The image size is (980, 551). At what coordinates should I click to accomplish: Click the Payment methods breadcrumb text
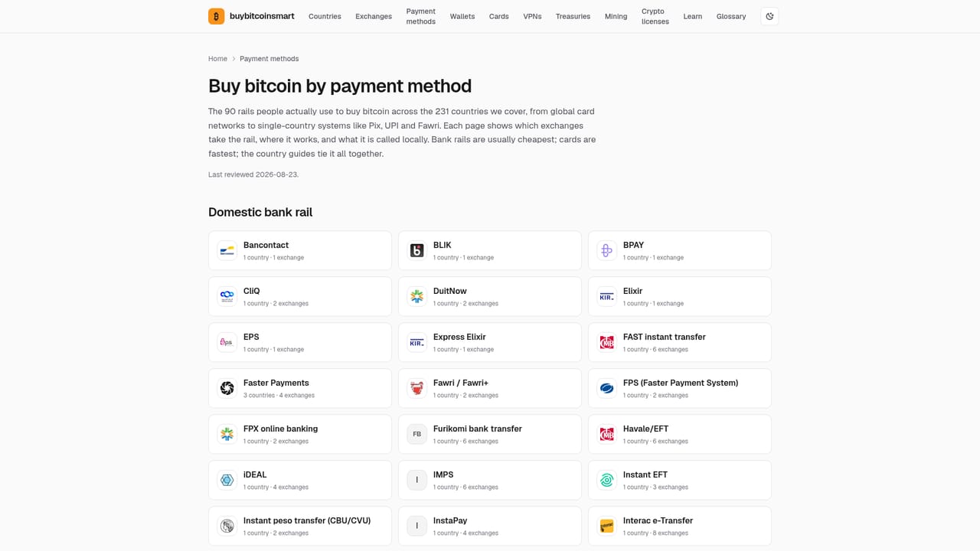click(269, 59)
